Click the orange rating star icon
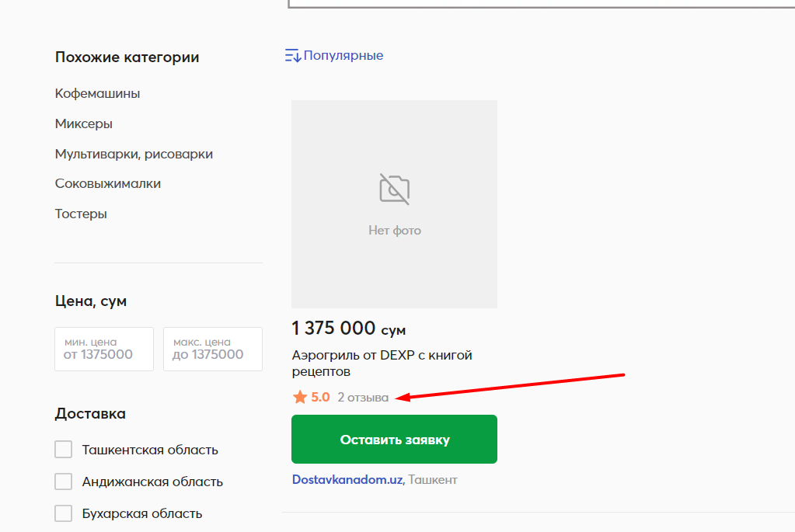This screenshot has height=532, width=795. [x=300, y=397]
